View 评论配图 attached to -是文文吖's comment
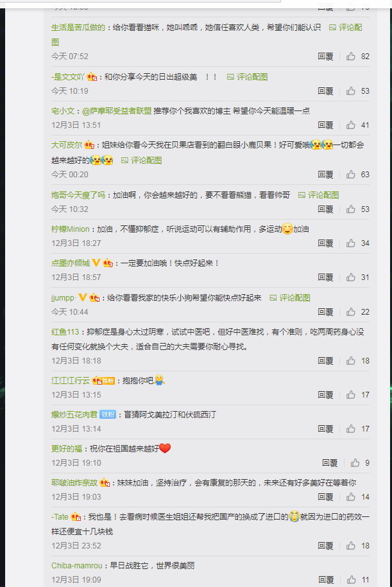 tap(247, 77)
